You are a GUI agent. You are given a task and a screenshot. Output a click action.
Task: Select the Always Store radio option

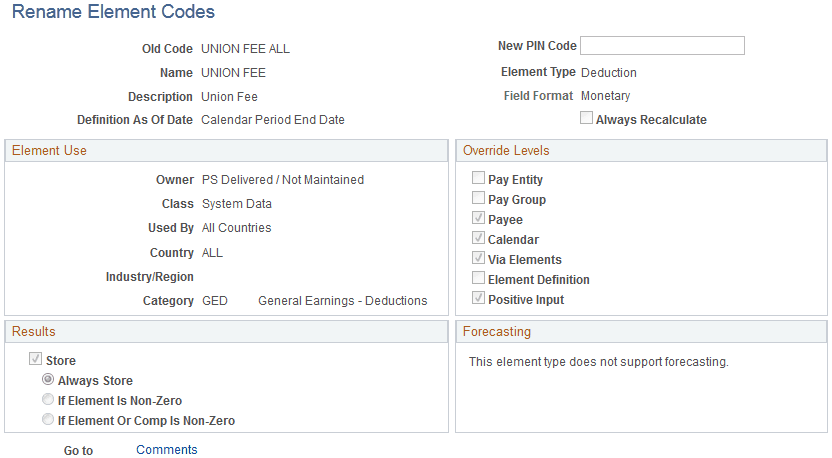click(48, 381)
